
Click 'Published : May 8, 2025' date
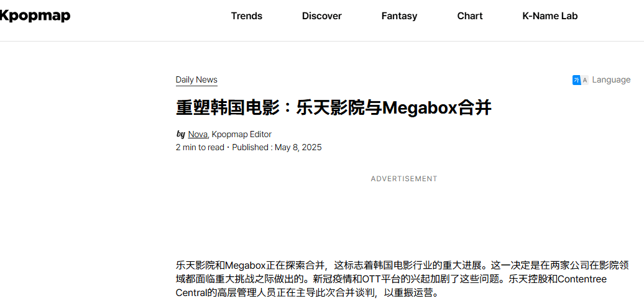coord(277,147)
